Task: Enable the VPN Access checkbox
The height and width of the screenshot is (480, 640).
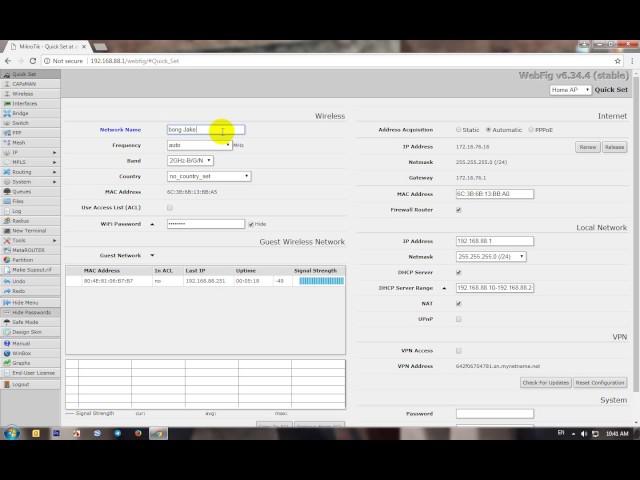Action: tap(459, 351)
